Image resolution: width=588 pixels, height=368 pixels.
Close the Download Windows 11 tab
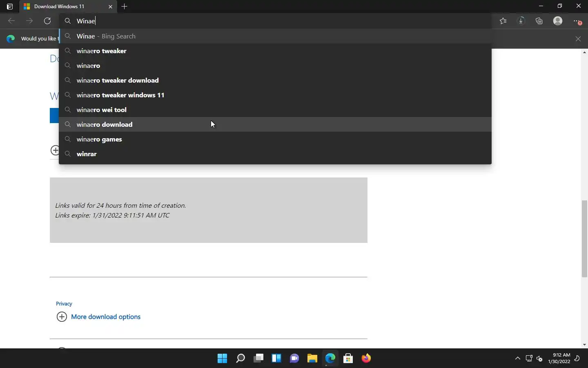click(x=110, y=7)
